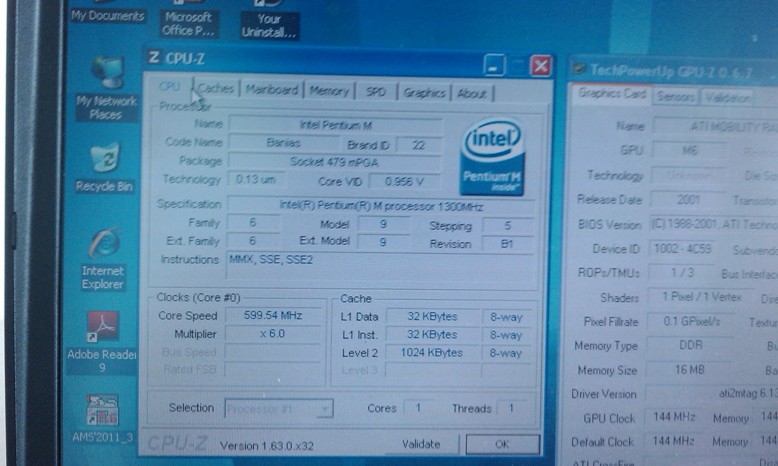
Task: Click the Stepping value 5
Action: [x=508, y=226]
